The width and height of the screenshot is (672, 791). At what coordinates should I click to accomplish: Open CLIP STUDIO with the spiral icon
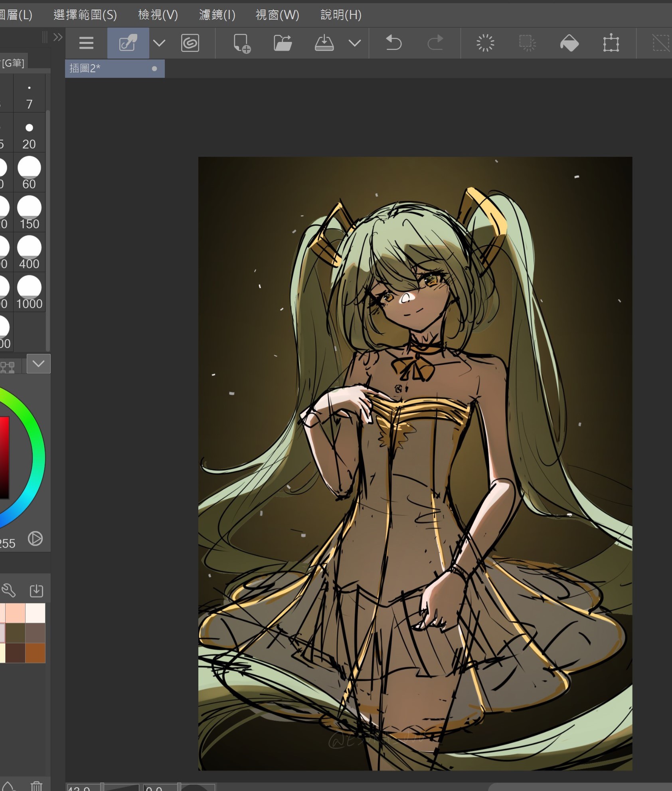point(190,43)
